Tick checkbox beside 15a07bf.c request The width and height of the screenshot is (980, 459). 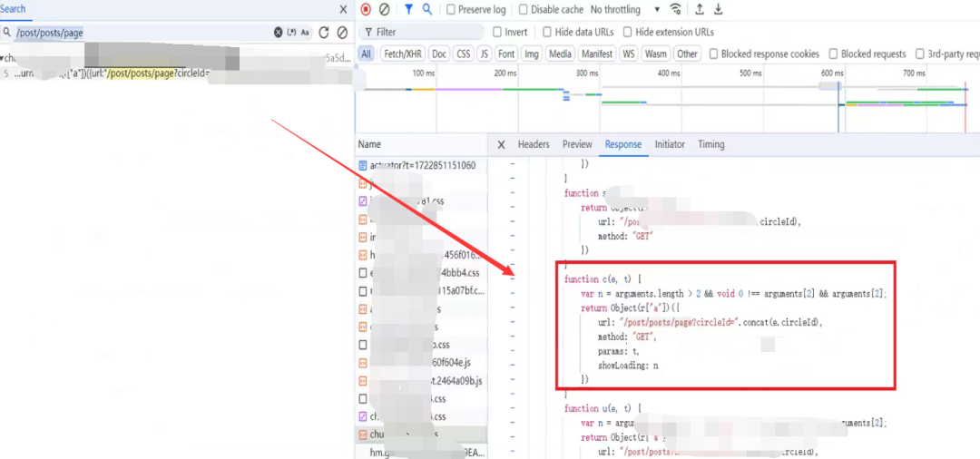362,291
